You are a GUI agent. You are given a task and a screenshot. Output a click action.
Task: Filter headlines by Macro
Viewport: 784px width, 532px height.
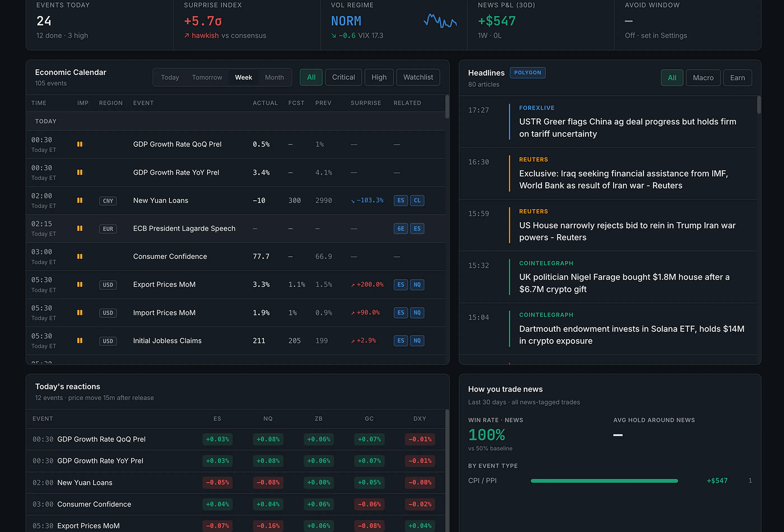[x=703, y=78]
